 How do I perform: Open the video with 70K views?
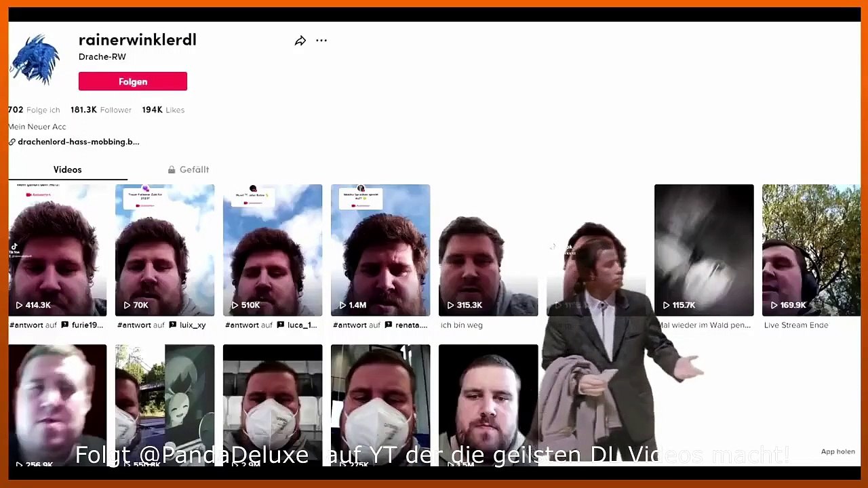tap(165, 250)
